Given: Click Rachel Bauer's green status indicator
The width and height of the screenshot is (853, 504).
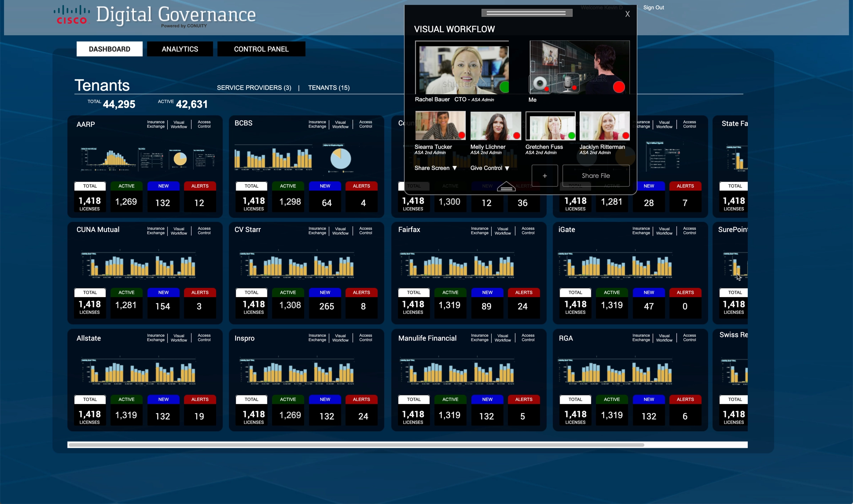Looking at the screenshot, I should pyautogui.click(x=504, y=87).
